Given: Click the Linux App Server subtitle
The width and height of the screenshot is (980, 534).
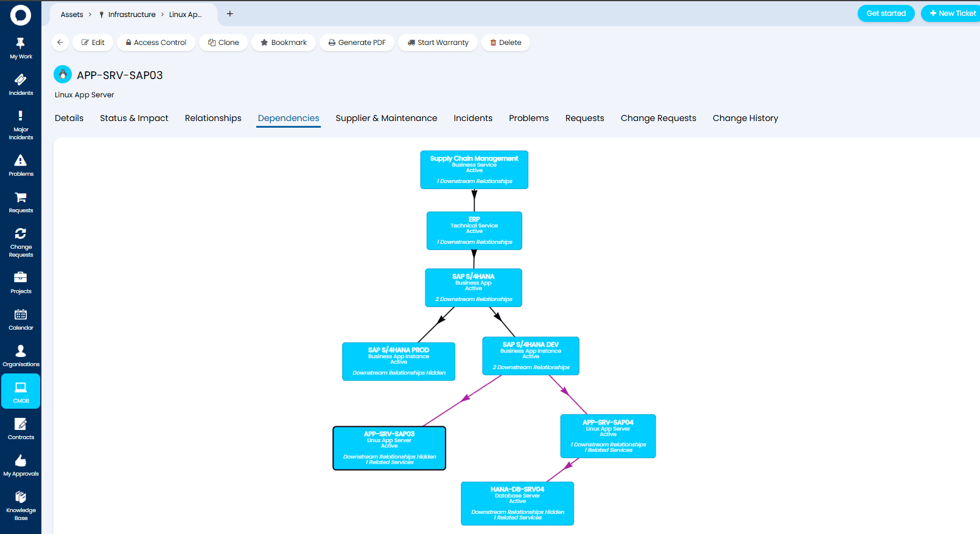Looking at the screenshot, I should pos(85,95).
